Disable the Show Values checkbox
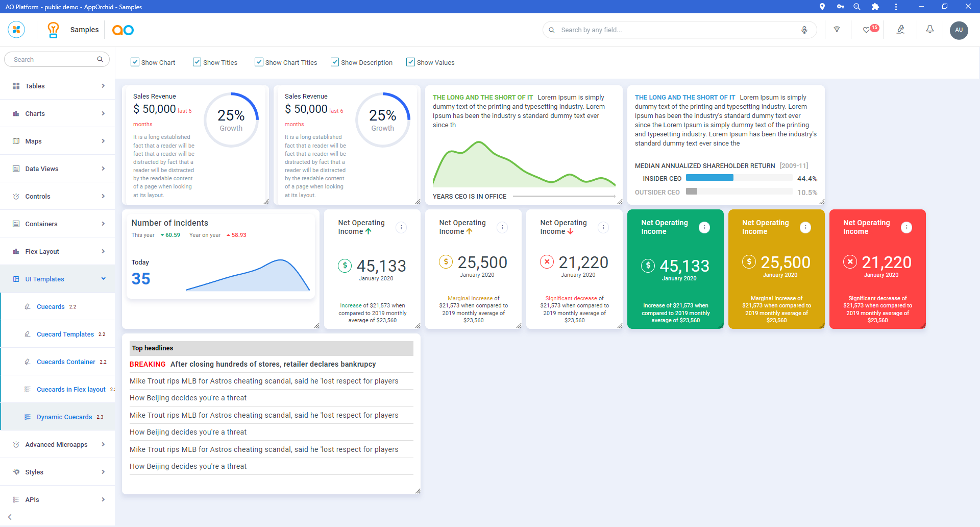The height and width of the screenshot is (527, 980). [x=410, y=62]
